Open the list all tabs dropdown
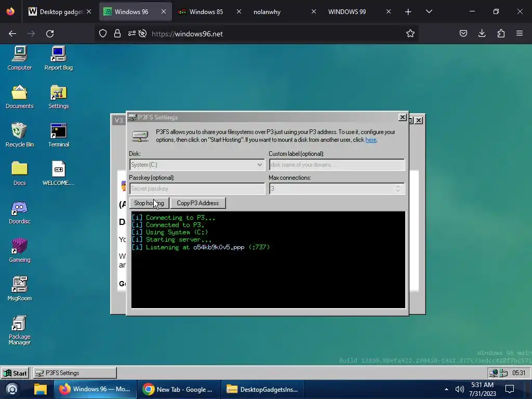532x399 pixels. tap(429, 11)
